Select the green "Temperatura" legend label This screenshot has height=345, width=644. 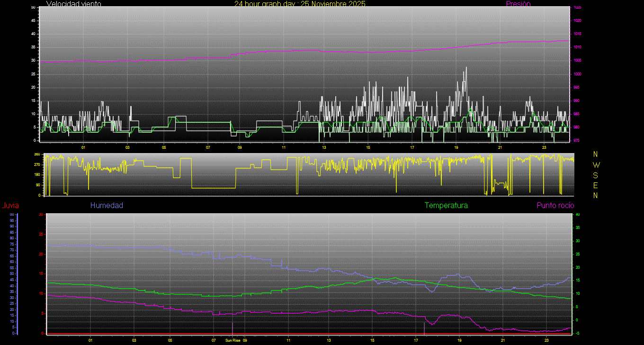coord(446,206)
